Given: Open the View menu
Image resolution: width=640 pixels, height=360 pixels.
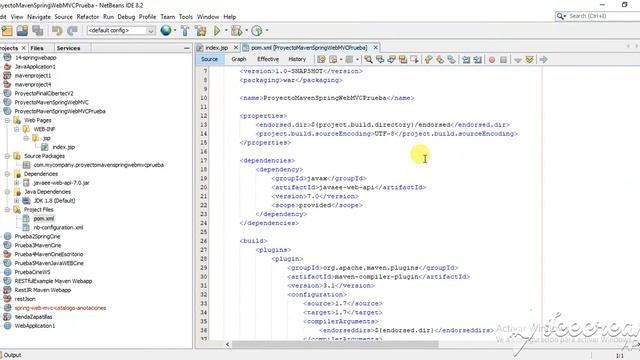Looking at the screenshot, I should tap(17, 17).
